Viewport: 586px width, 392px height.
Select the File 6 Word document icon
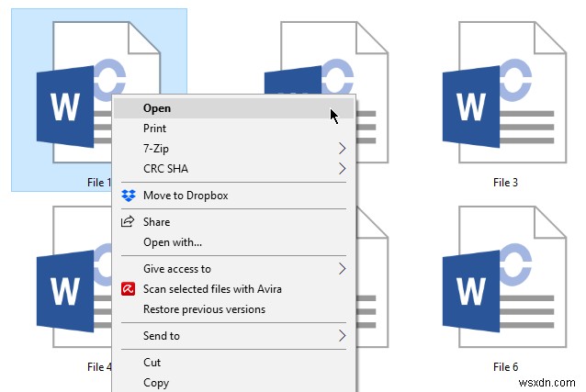click(504, 276)
